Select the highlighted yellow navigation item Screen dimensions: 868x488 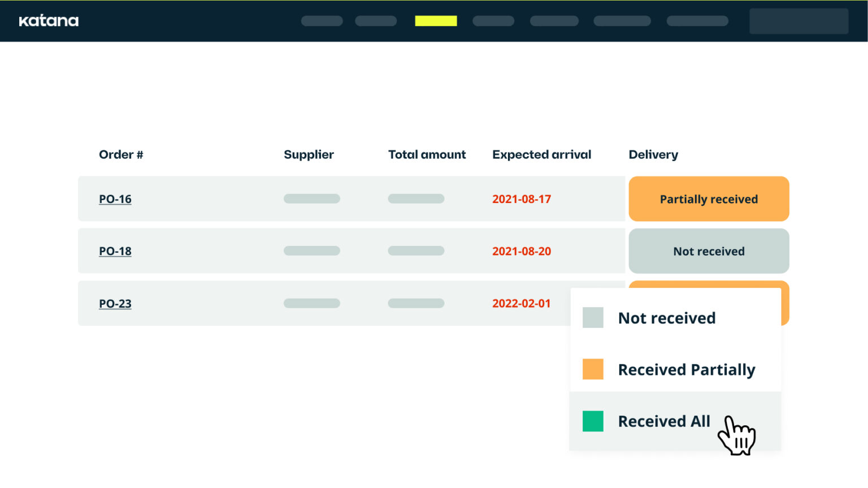436,20
